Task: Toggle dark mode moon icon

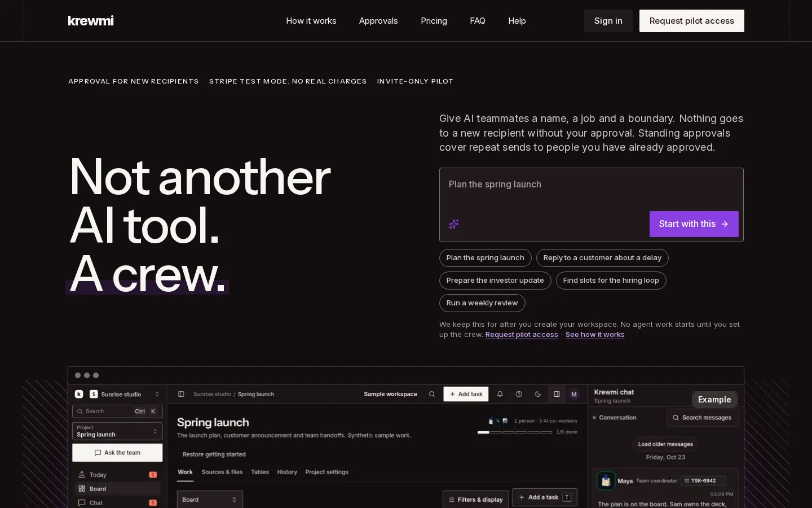Action: coord(537,394)
